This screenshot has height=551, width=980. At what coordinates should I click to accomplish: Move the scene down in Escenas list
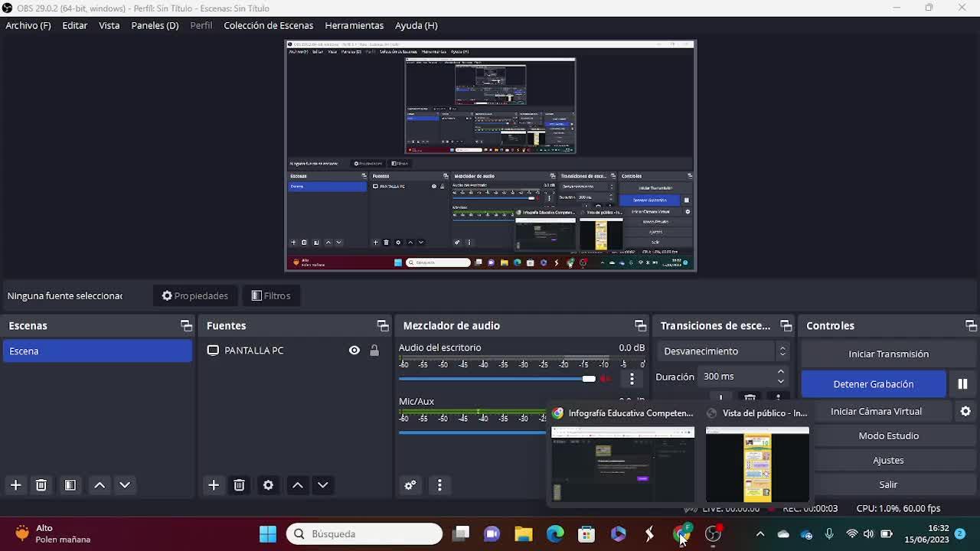[125, 485]
